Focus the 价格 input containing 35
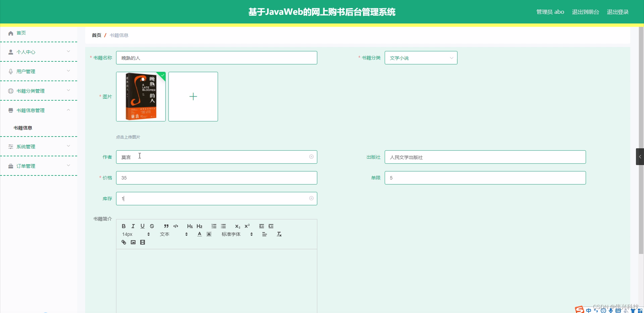Viewport: 644px width, 313px height. point(217,178)
